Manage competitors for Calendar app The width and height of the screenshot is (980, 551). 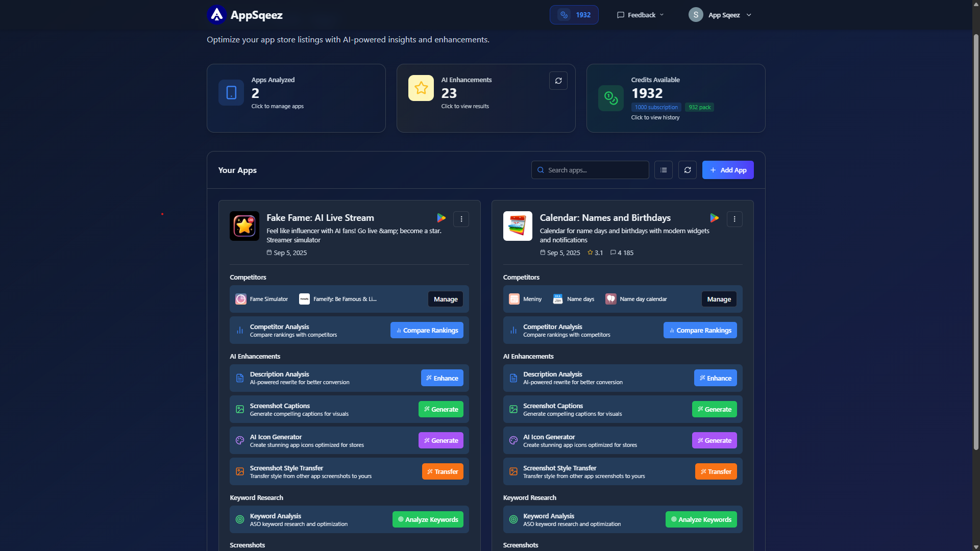click(719, 299)
